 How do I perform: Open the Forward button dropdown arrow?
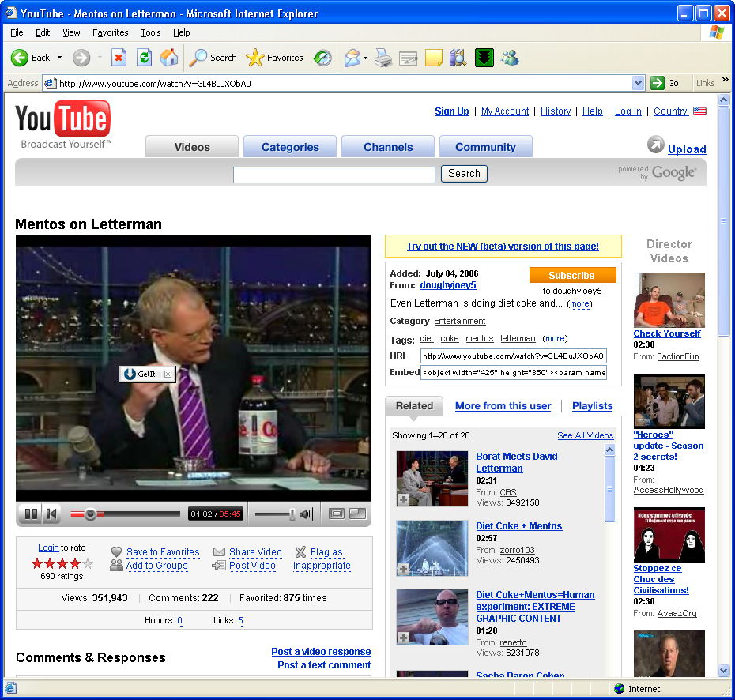tap(100, 58)
